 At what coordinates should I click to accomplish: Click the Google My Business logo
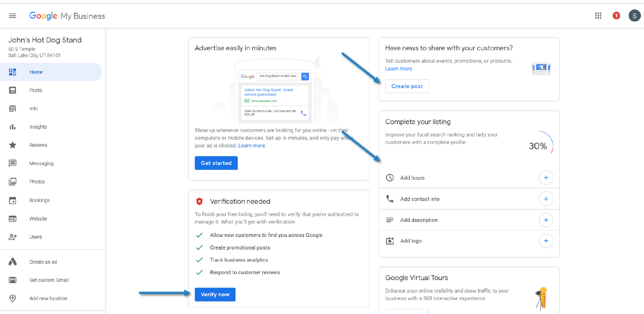click(x=67, y=16)
